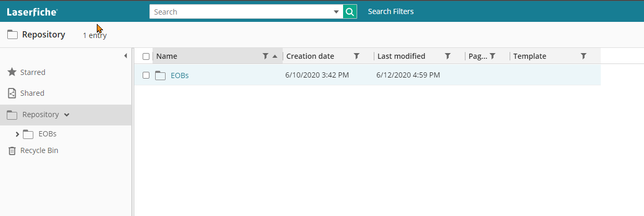
Task: Sort by Creation date column header
Action: 310,56
